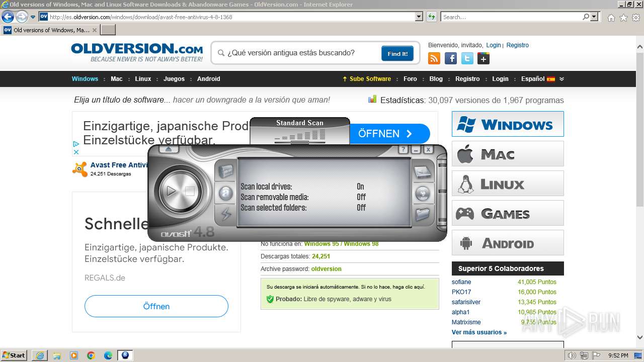Go forward with the IE forward arrow
Viewport: 644px width, 362px height.
pyautogui.click(x=22, y=17)
